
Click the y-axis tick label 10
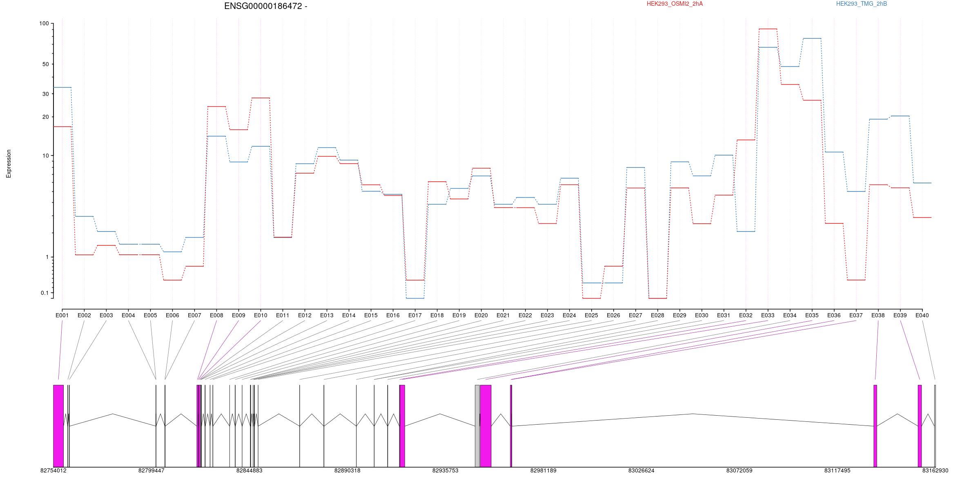pyautogui.click(x=45, y=156)
